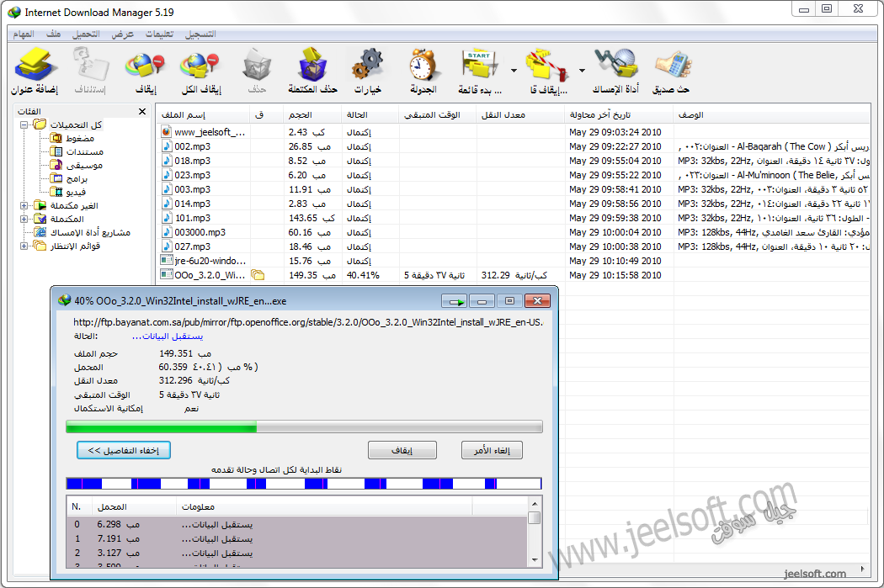Click the green download progress bar
The image size is (884, 588).
[x=305, y=427]
